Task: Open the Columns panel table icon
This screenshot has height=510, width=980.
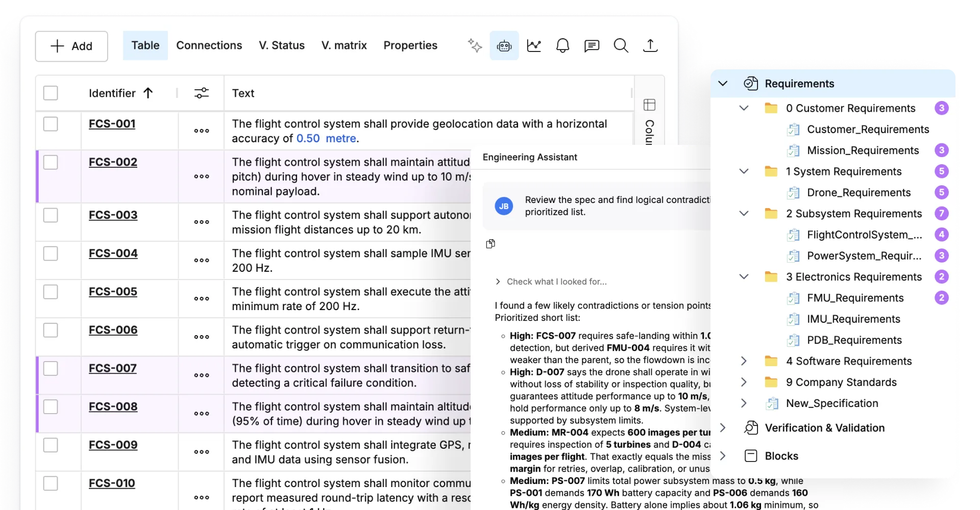Action: click(649, 105)
